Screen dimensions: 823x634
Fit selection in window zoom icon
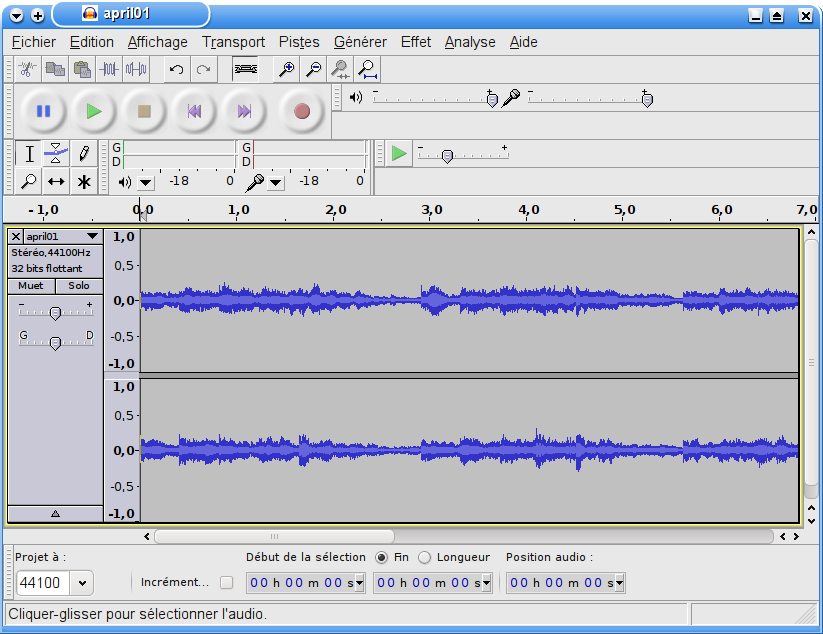340,69
